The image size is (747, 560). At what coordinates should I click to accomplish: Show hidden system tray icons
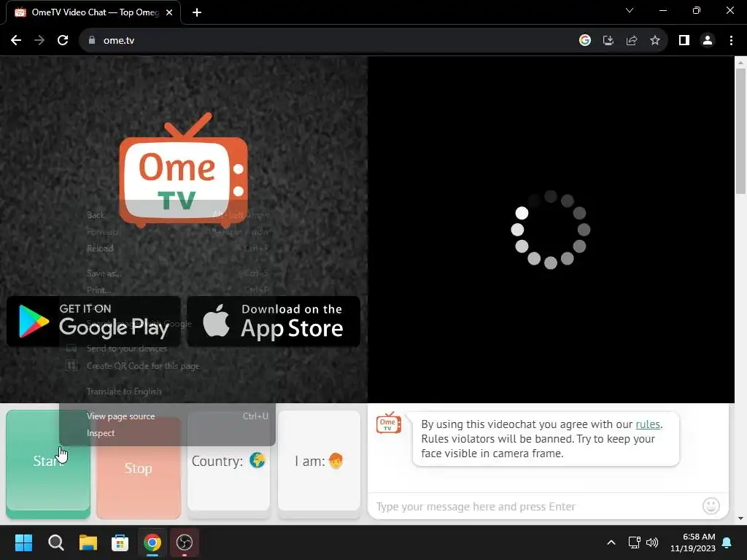click(x=611, y=542)
